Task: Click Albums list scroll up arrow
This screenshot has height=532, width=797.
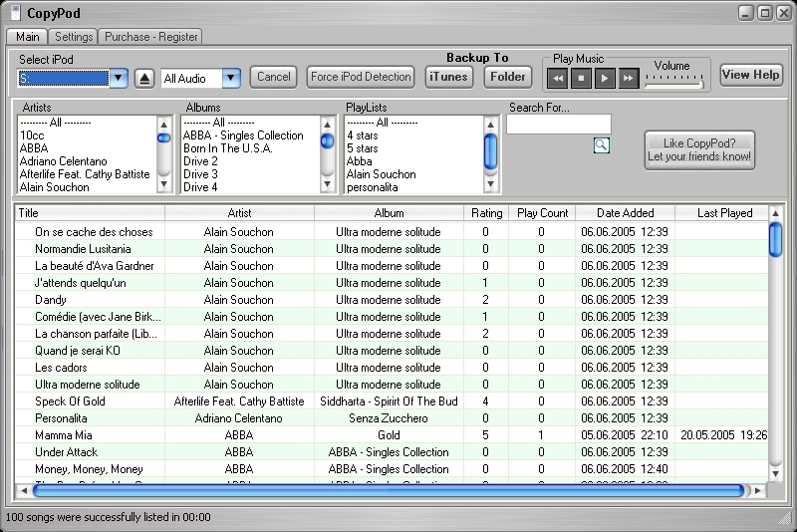Action: tap(328, 124)
